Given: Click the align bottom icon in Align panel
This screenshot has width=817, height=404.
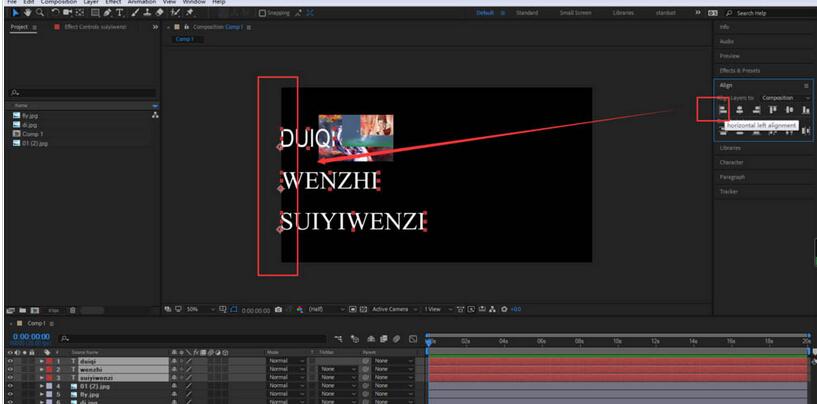Looking at the screenshot, I should coord(805,110).
